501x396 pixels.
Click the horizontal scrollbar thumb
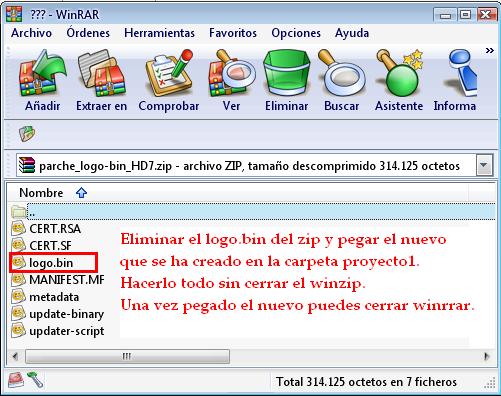(x=127, y=356)
